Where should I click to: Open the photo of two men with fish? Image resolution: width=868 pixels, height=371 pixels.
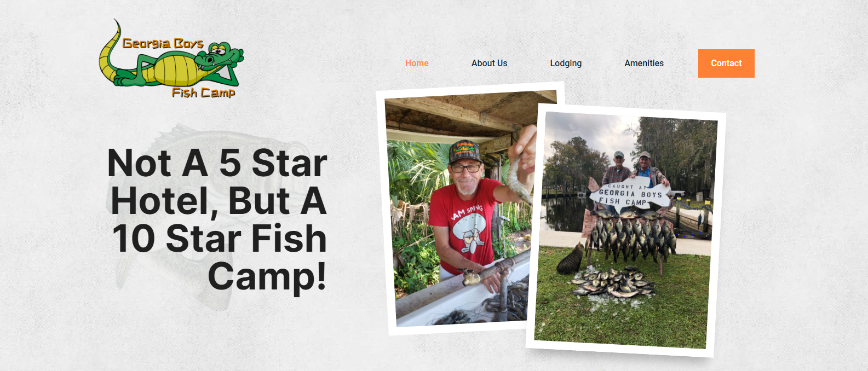(x=626, y=230)
